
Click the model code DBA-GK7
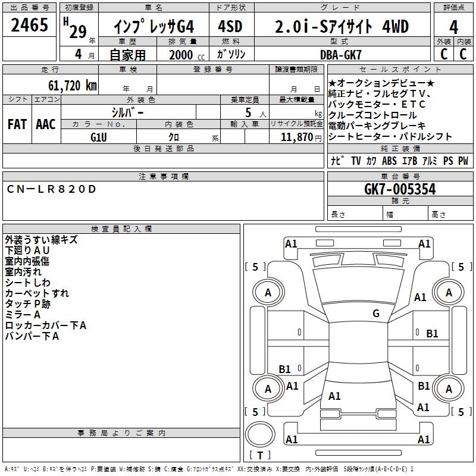pos(341,55)
